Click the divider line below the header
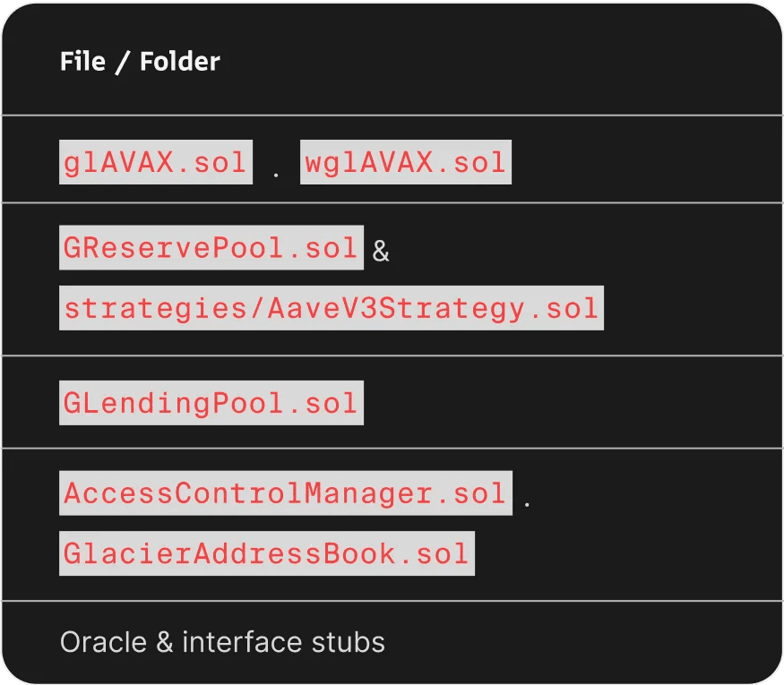 point(392,116)
